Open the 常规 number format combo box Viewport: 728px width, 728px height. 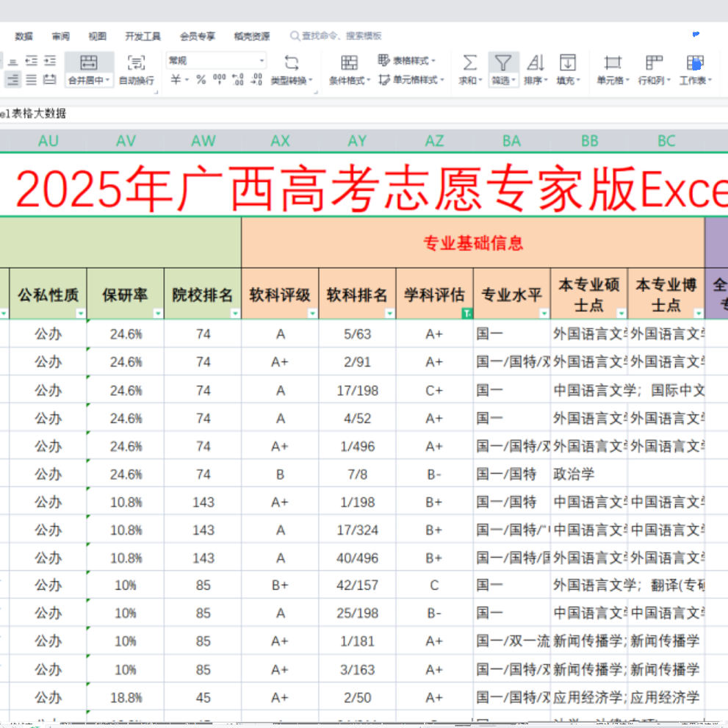coord(216,61)
